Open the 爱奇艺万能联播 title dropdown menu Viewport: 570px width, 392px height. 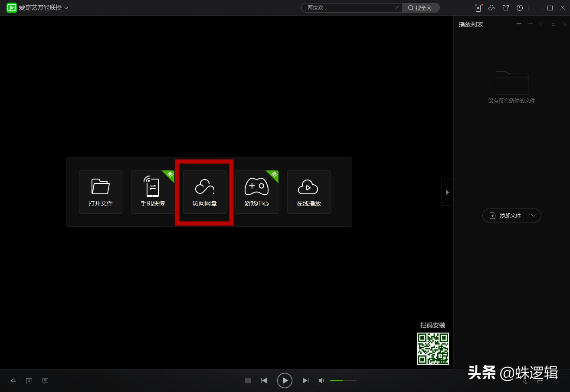click(66, 8)
